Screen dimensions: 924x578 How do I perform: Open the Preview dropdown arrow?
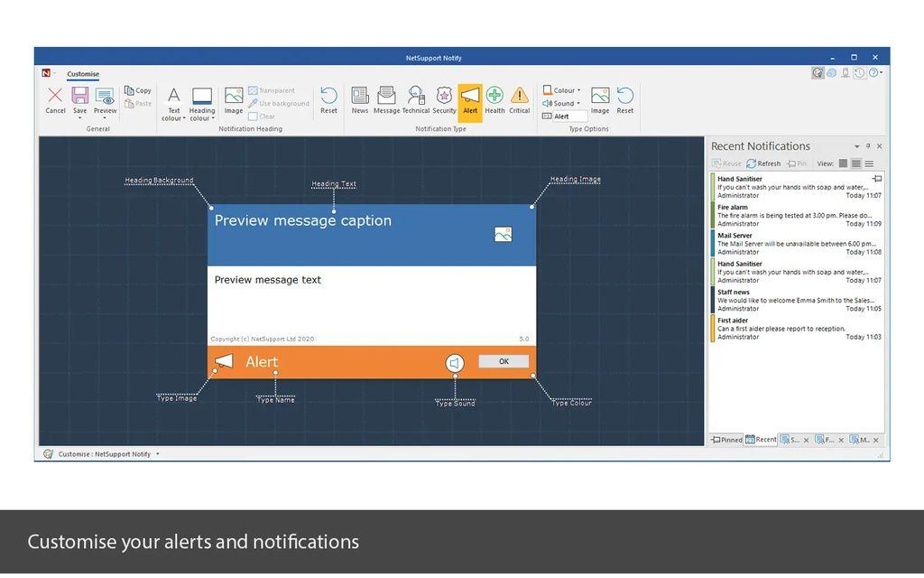[x=105, y=118]
